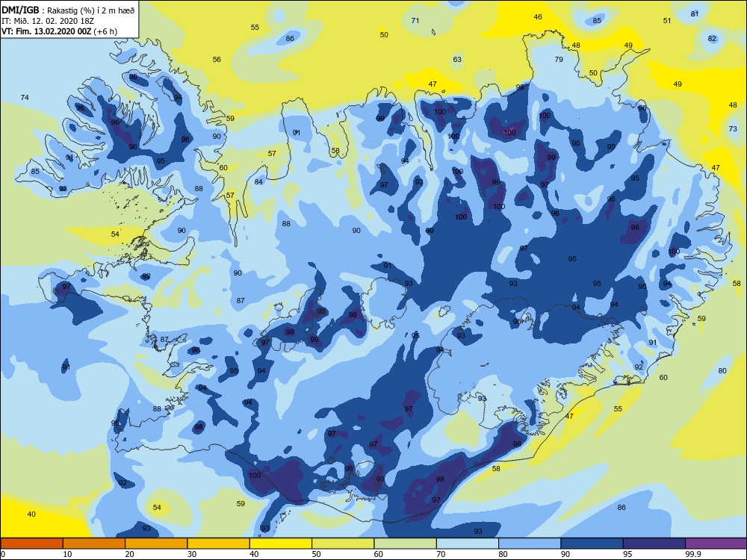Select the map value 63
The width and height of the screenshot is (747, 560).
tap(457, 60)
